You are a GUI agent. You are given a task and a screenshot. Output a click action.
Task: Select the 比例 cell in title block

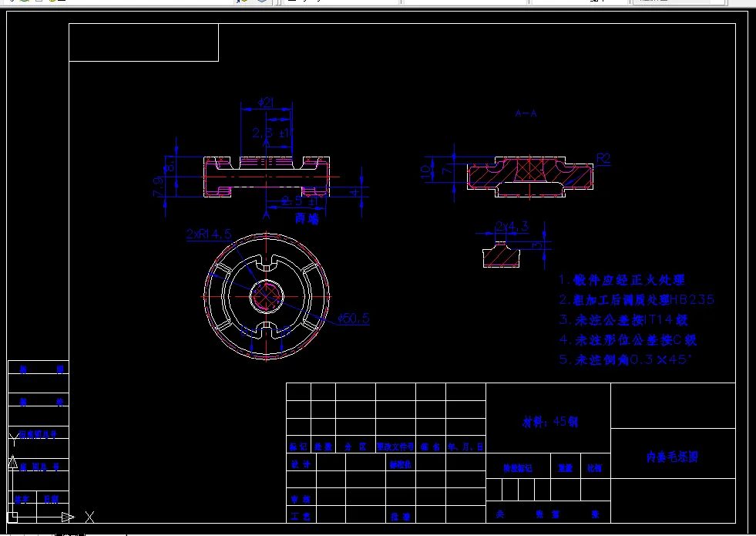[594, 467]
